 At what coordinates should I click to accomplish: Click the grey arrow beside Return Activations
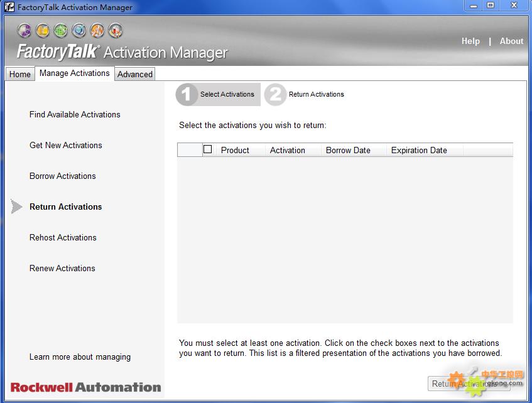tap(16, 207)
